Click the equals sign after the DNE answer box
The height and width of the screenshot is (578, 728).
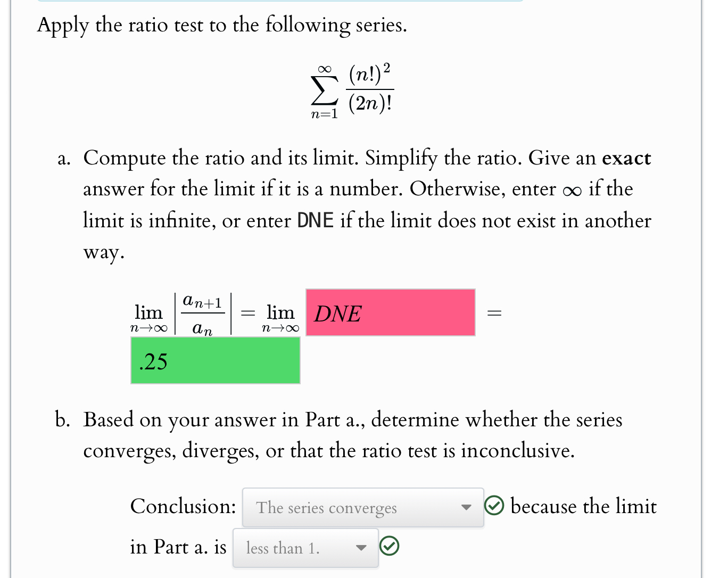[495, 313]
